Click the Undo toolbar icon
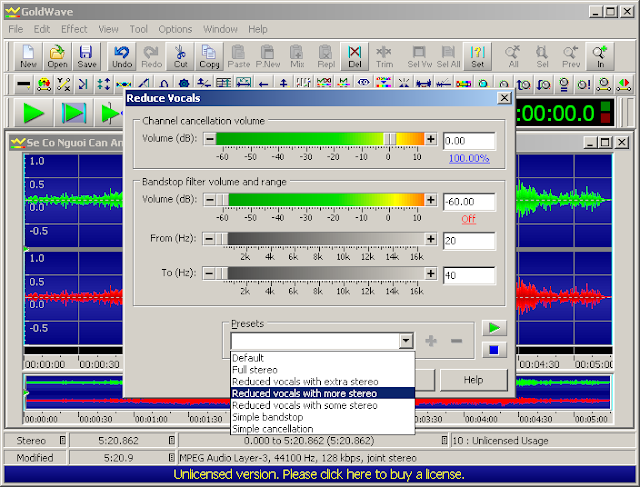640x487 pixels. pos(122,56)
